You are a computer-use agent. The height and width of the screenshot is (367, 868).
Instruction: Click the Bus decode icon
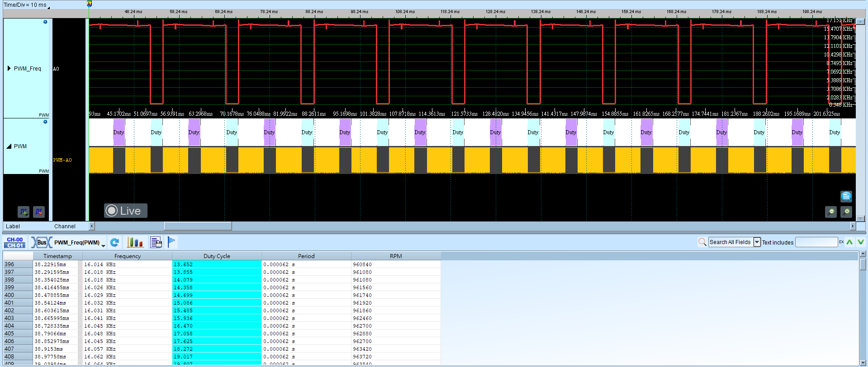pos(41,242)
